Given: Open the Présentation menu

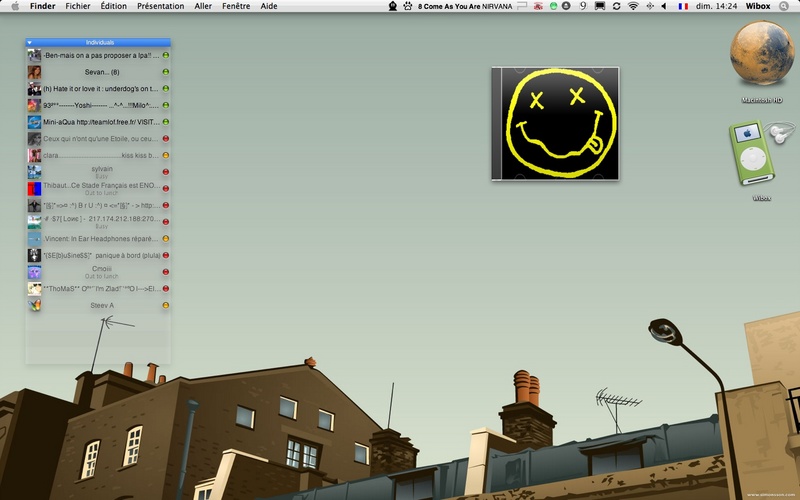Looking at the screenshot, I should click(160, 6).
